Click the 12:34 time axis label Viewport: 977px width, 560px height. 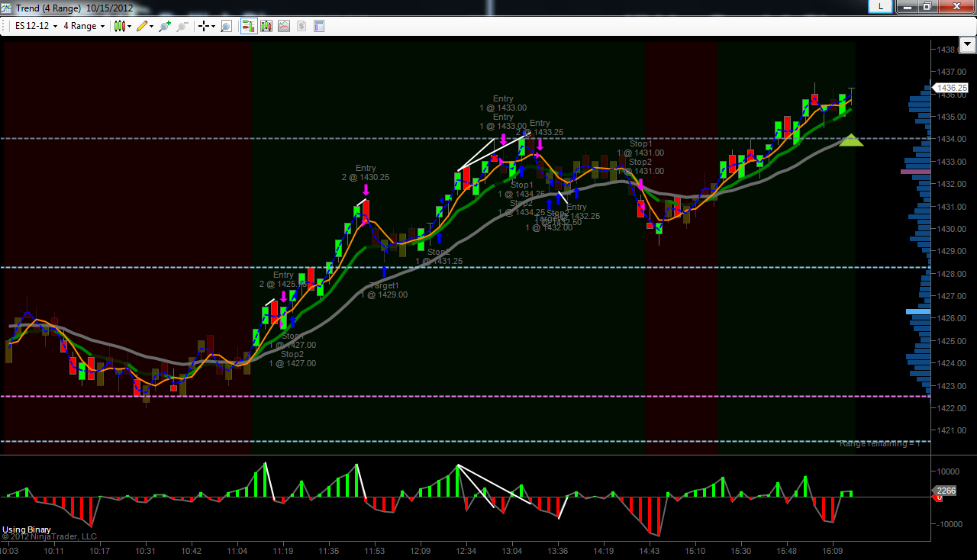[x=466, y=551]
